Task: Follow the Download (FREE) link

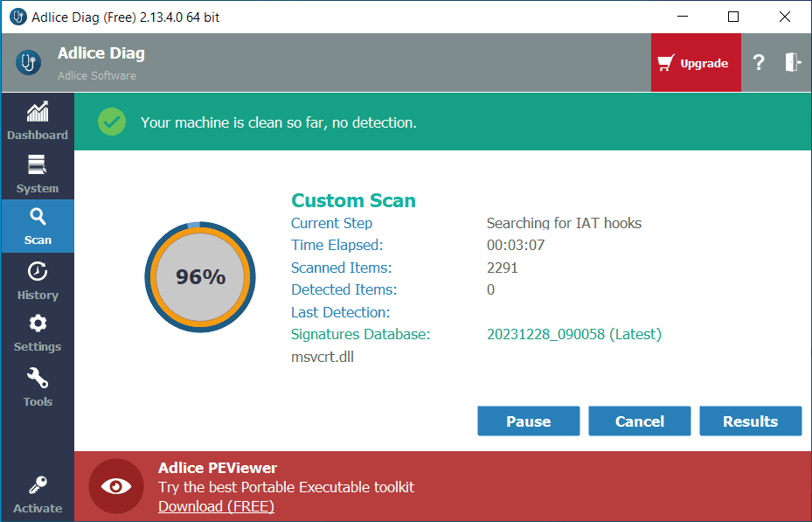Action: tap(216, 506)
